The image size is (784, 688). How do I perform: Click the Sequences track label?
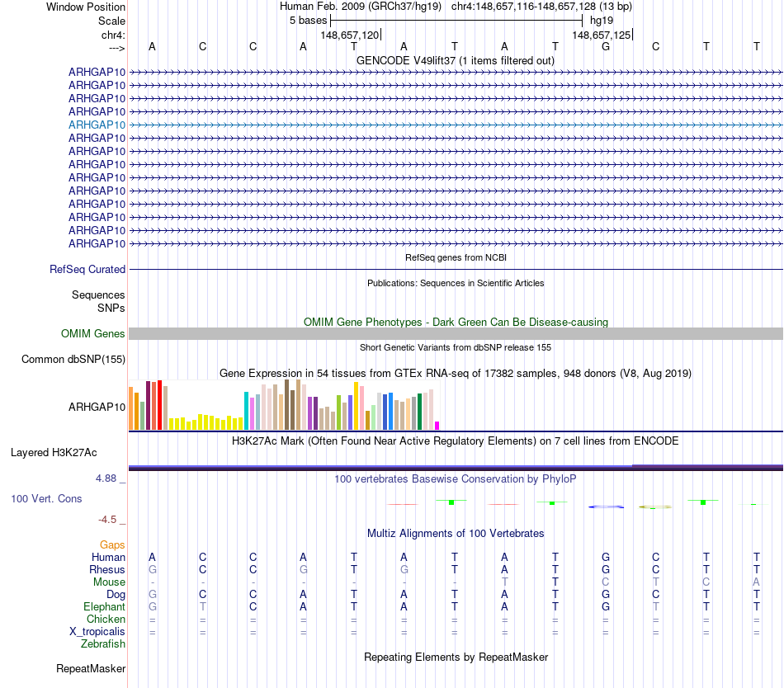98,295
